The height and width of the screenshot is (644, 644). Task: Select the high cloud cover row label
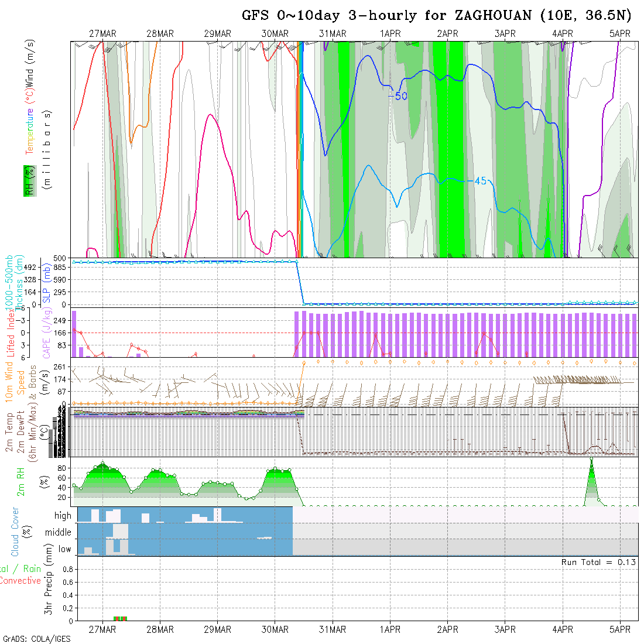pos(63,516)
